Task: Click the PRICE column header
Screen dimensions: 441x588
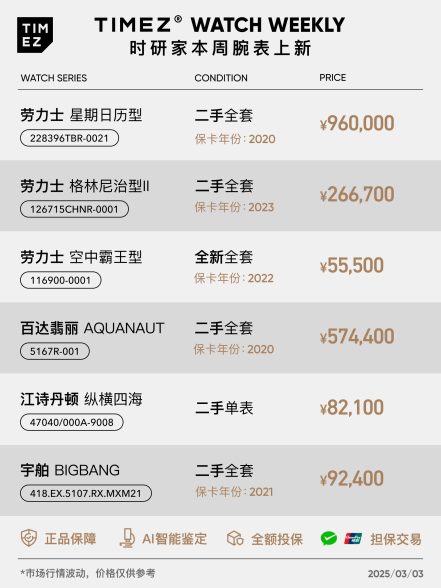Action: coord(333,78)
